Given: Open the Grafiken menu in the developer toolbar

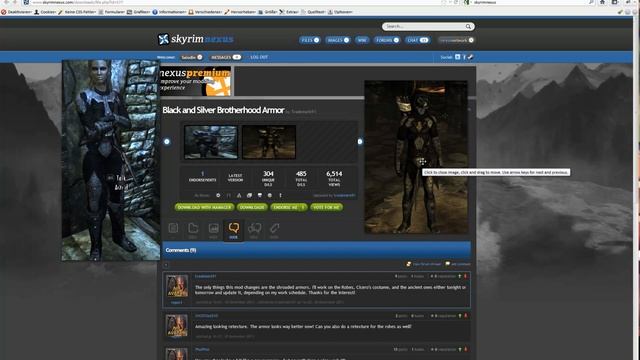Looking at the screenshot, I should point(139,12).
